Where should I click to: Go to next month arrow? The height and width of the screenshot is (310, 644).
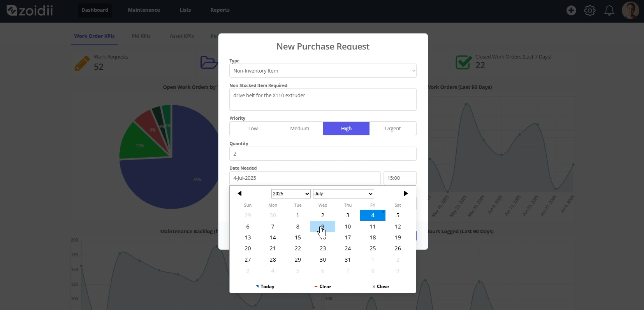[x=406, y=193]
